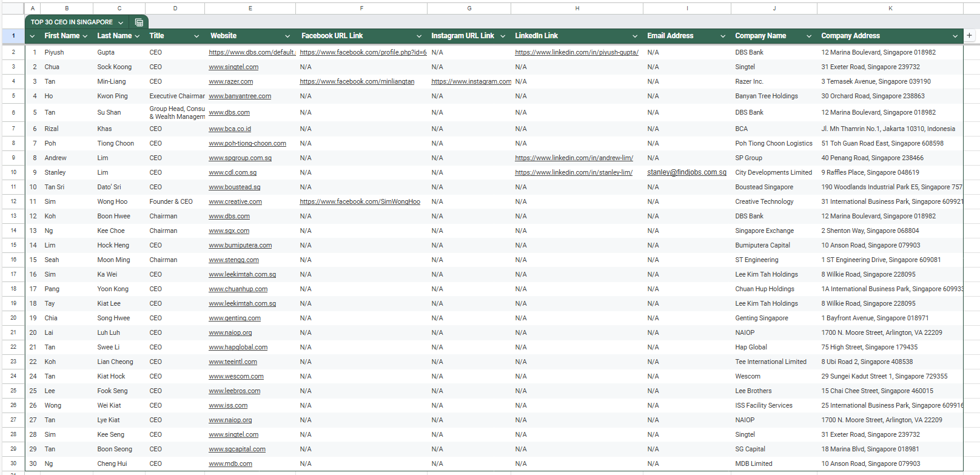
Task: Open the www.mdb.com link
Action: point(230,464)
